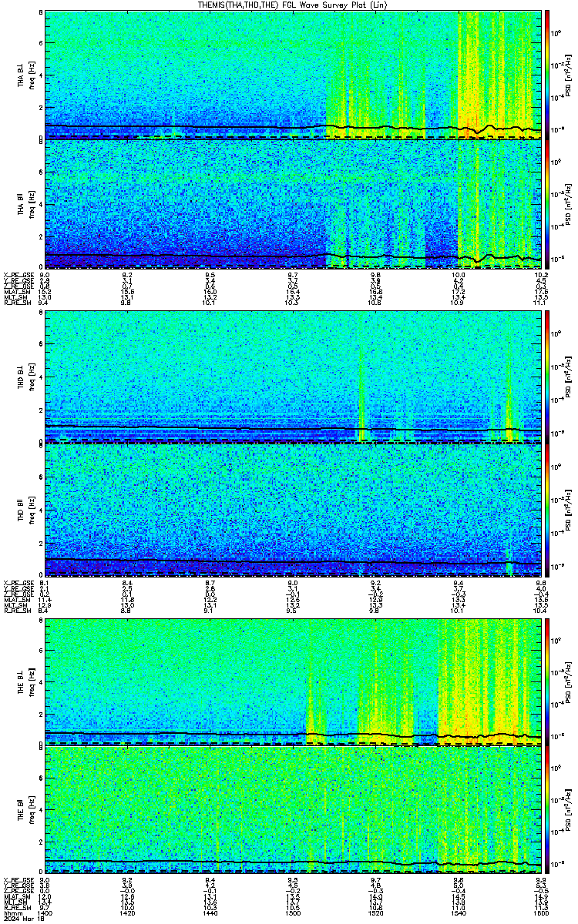
Task: Click the 1420 time tick label
Action: pos(128,912)
